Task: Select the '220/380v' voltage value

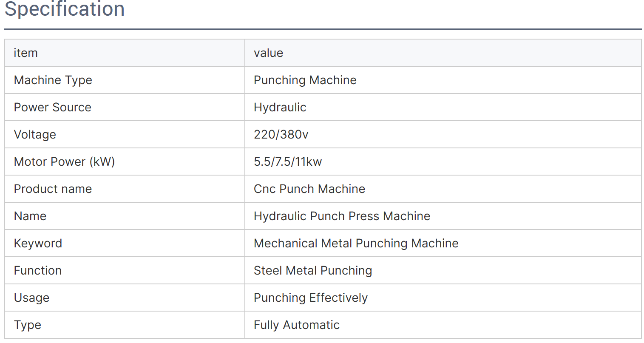Action: (x=281, y=135)
